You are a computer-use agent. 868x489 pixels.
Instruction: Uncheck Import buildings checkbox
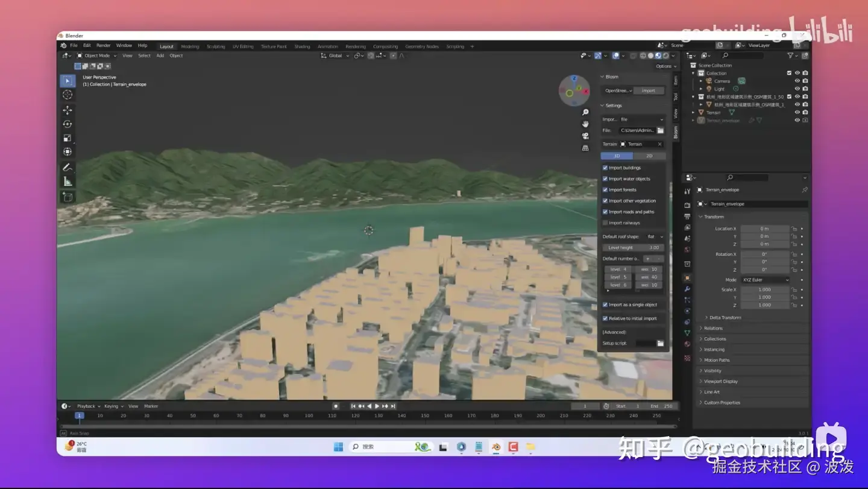[x=605, y=168]
